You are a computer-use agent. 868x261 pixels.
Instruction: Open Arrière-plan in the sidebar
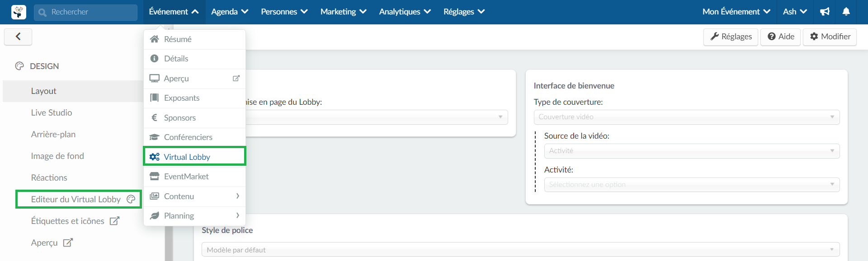tap(53, 135)
